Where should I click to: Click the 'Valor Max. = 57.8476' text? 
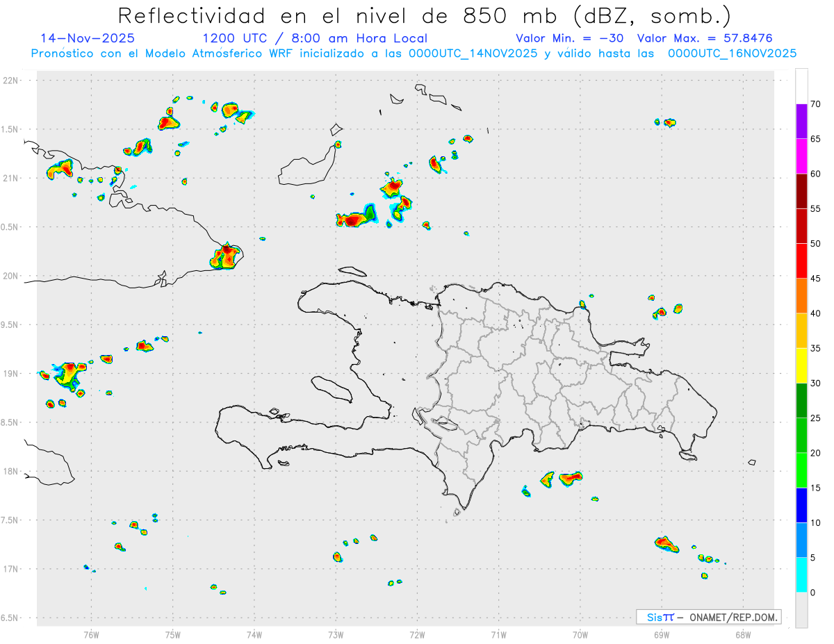[705, 38]
